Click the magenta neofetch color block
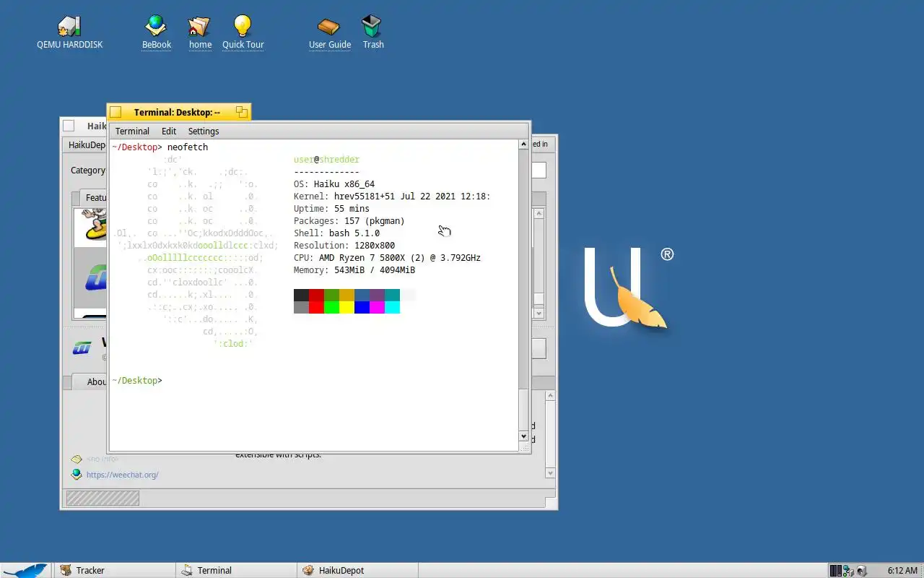This screenshot has width=924, height=578. (x=377, y=307)
